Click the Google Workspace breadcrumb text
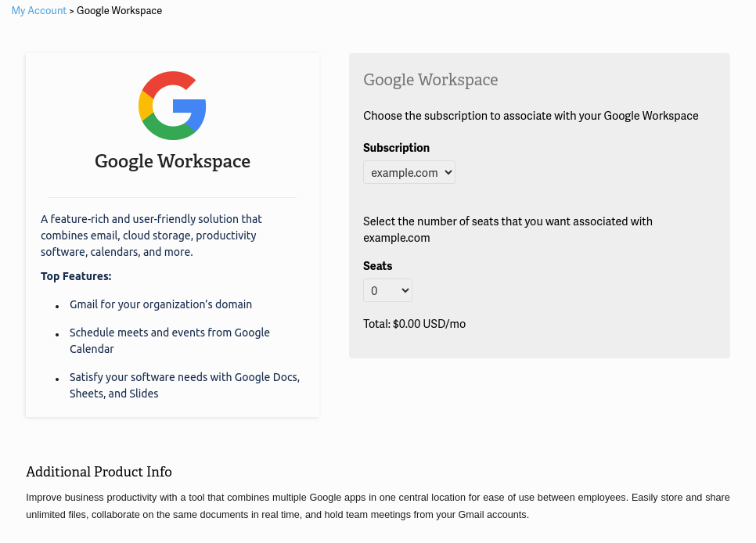Viewport: 756px width, 543px height. pos(119,11)
